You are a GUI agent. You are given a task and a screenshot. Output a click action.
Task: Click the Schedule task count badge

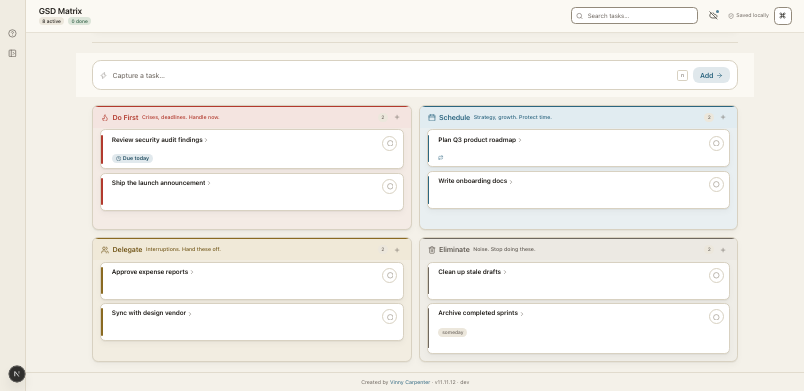(709, 117)
